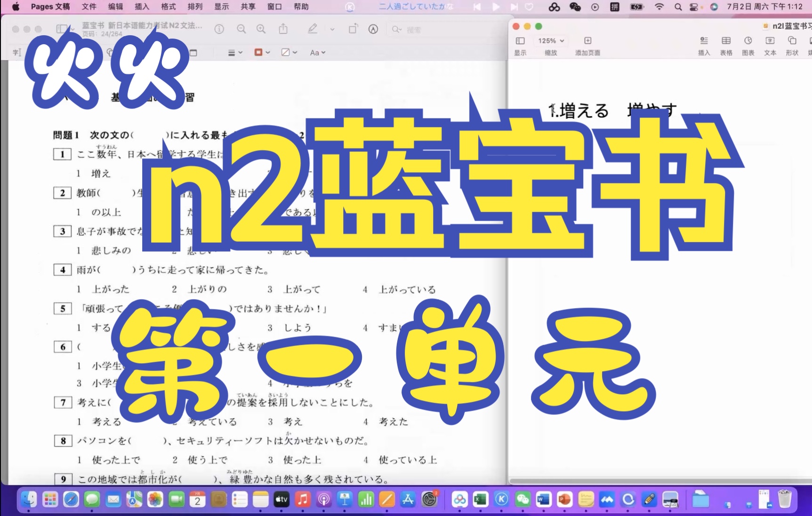This screenshot has width=812, height=516.
Task: Open the 显示 view menu in Pages
Action: tap(520, 46)
